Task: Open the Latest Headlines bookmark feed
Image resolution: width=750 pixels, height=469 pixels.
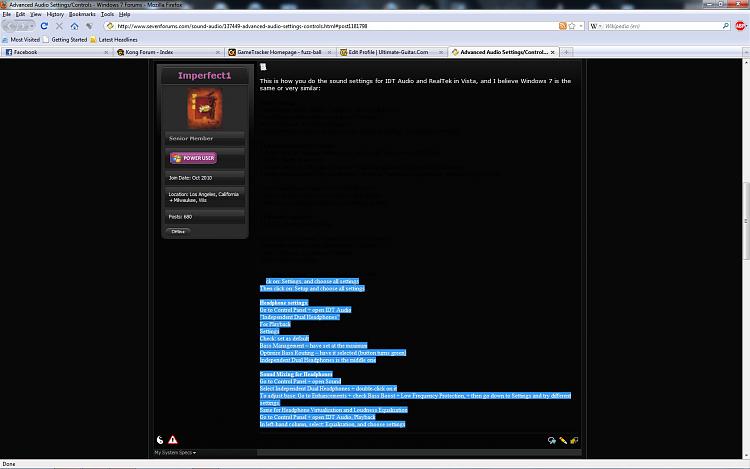Action: pos(114,40)
